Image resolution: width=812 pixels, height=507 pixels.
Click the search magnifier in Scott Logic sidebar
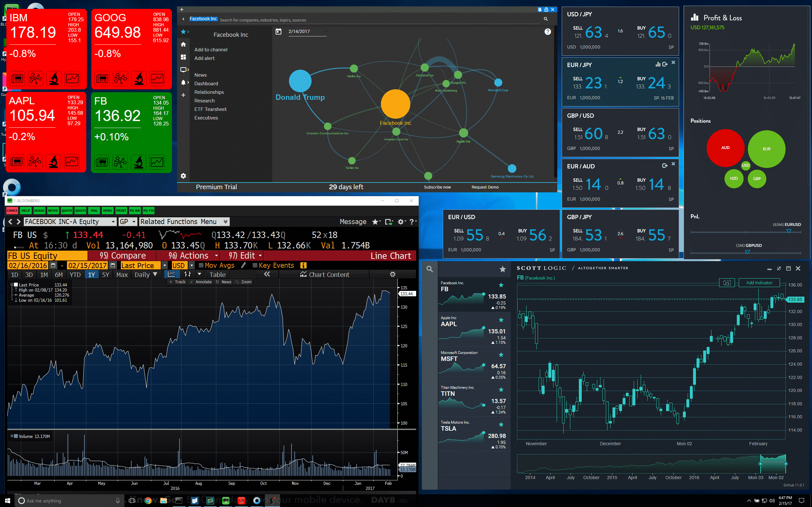pyautogui.click(x=429, y=269)
